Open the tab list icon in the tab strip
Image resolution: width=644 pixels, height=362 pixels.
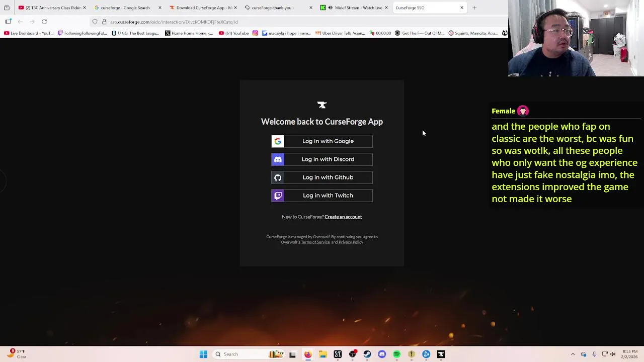tap(7, 8)
